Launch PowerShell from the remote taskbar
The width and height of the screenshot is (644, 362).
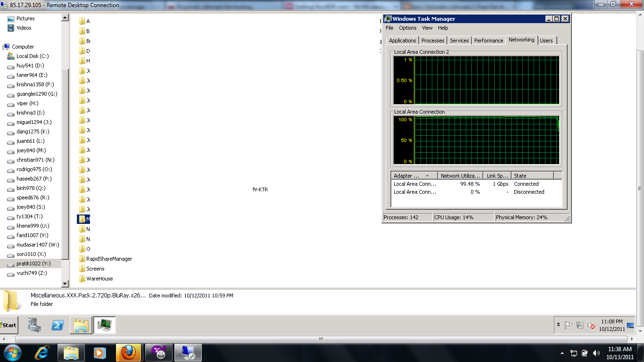(x=58, y=325)
